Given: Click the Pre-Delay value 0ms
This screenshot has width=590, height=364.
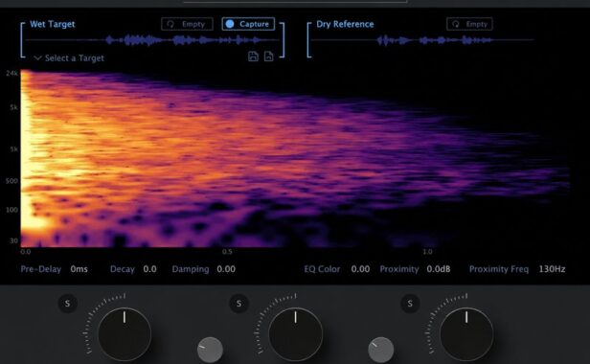Looking at the screenshot, I should [x=79, y=269].
